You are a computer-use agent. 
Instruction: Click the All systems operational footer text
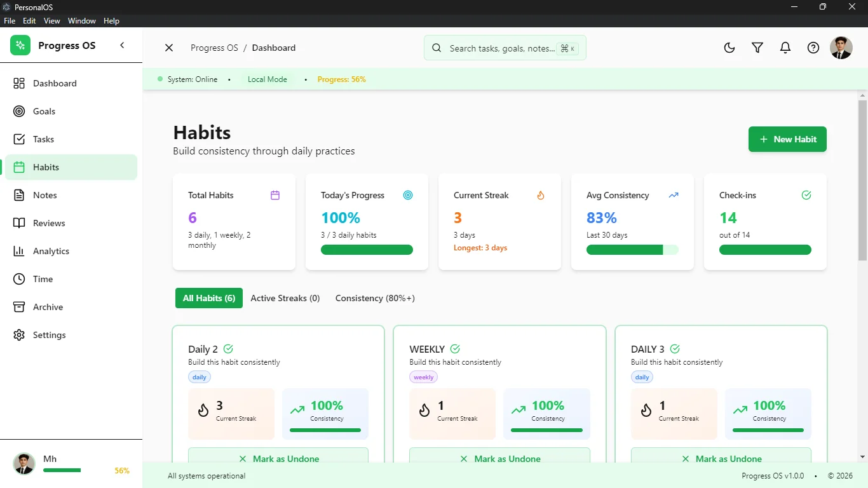click(x=207, y=476)
